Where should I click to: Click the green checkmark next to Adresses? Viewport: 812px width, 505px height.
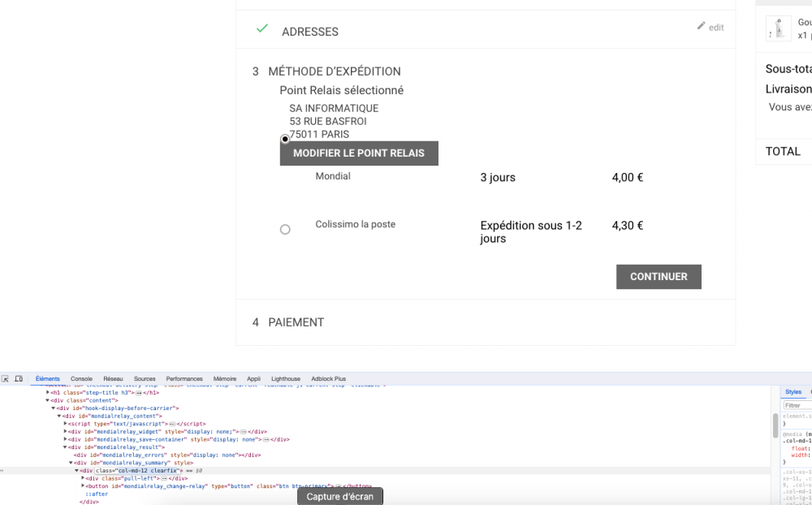(x=261, y=28)
